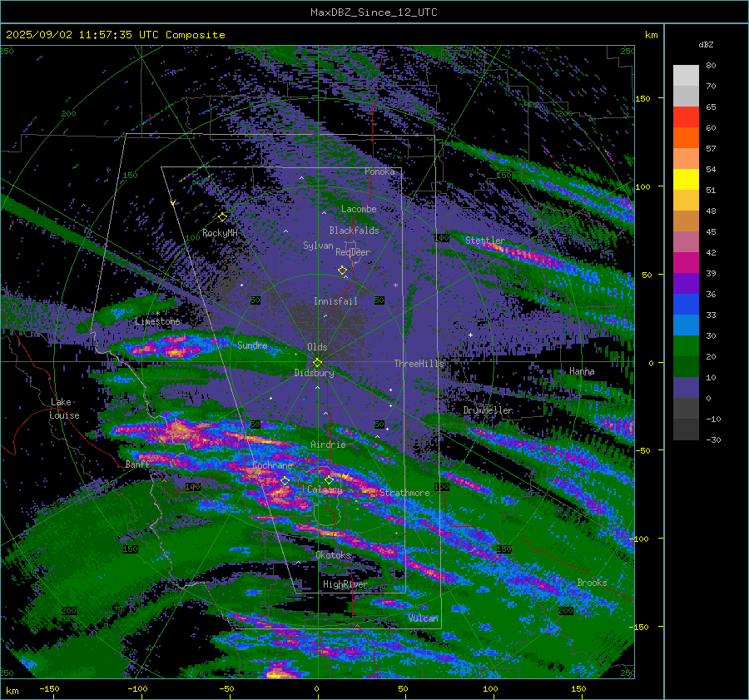Screen dimensions: 749x700
Task: Select the Innisfail label
Action: click(x=335, y=301)
